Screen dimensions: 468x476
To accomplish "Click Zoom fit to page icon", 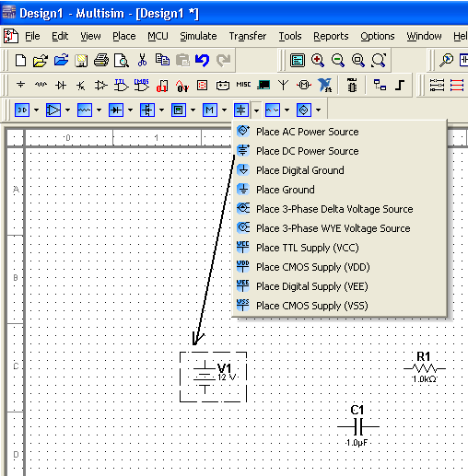I will pos(379,60).
